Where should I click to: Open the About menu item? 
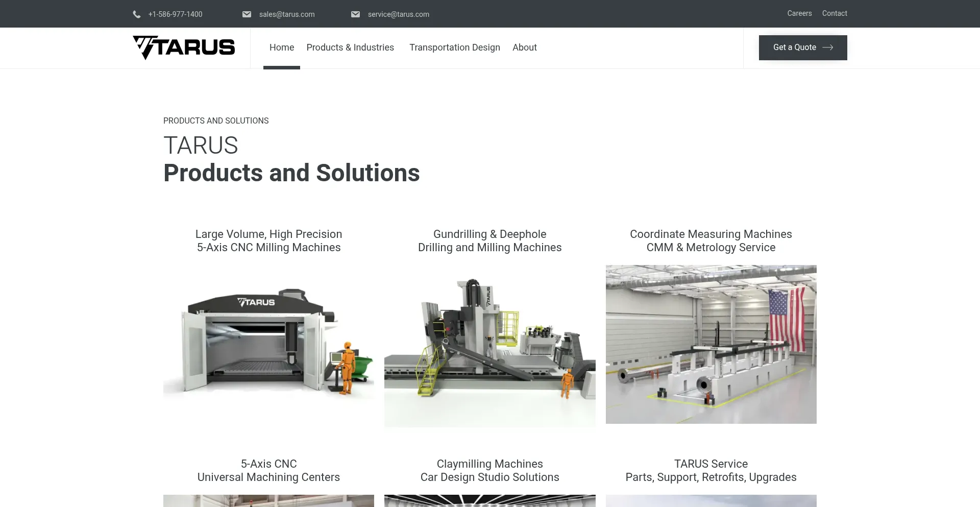coord(525,47)
